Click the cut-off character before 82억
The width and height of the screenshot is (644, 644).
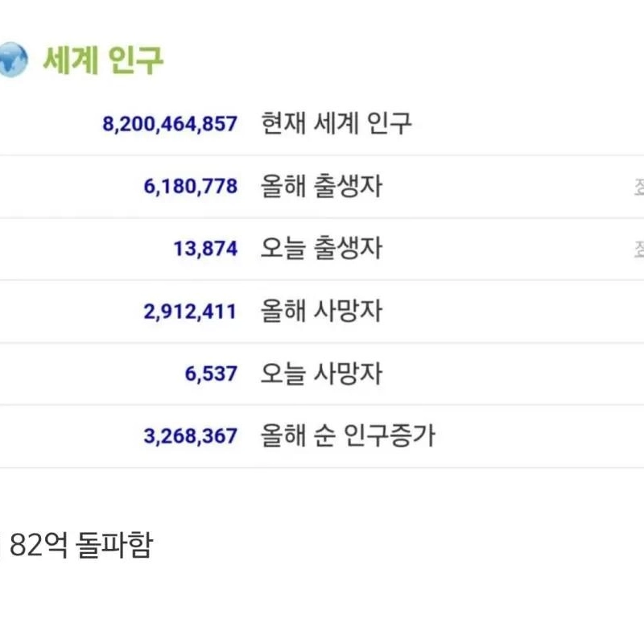pyautogui.click(x=2, y=547)
